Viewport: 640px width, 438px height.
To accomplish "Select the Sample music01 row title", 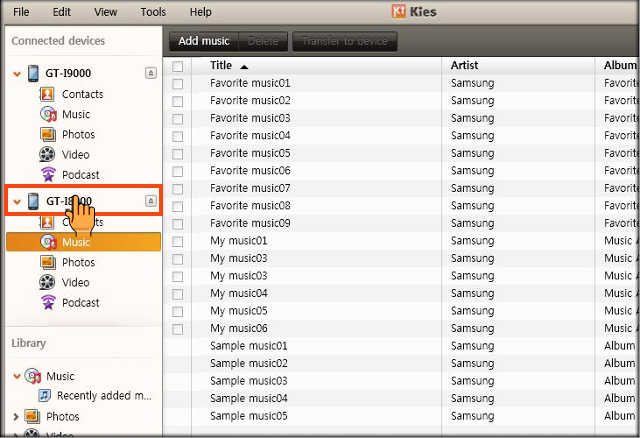I will [x=249, y=346].
